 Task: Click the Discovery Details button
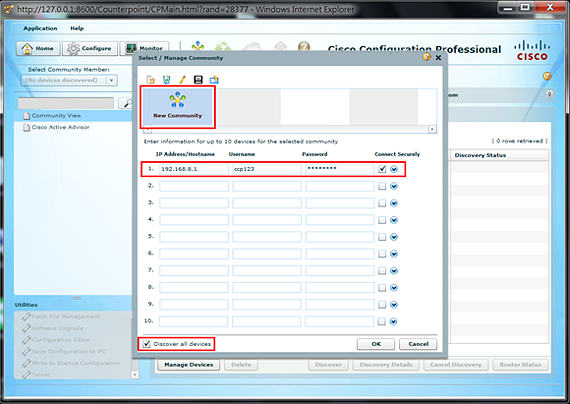click(386, 365)
